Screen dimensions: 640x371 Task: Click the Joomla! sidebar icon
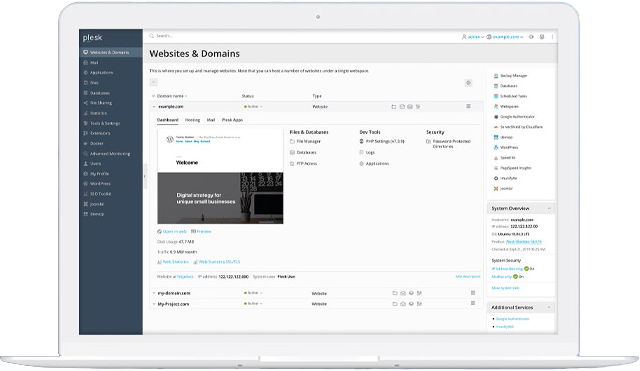coord(86,204)
